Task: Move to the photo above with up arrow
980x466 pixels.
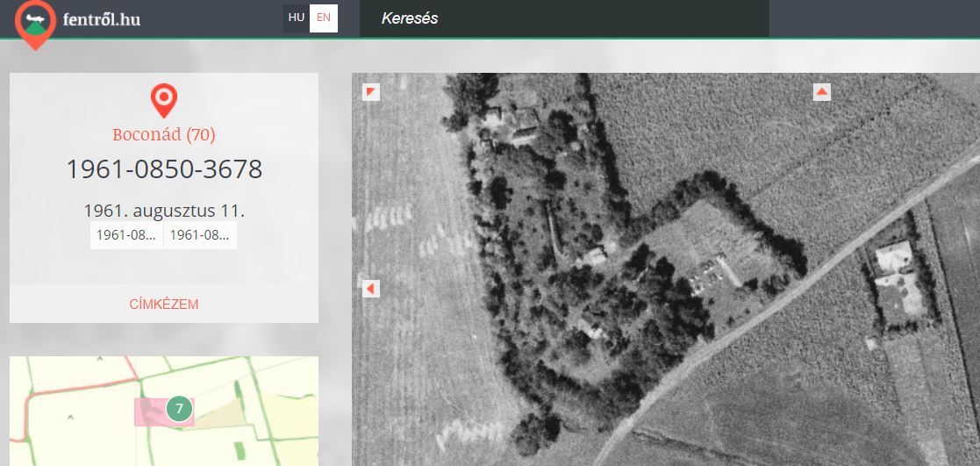Action: pos(822,92)
